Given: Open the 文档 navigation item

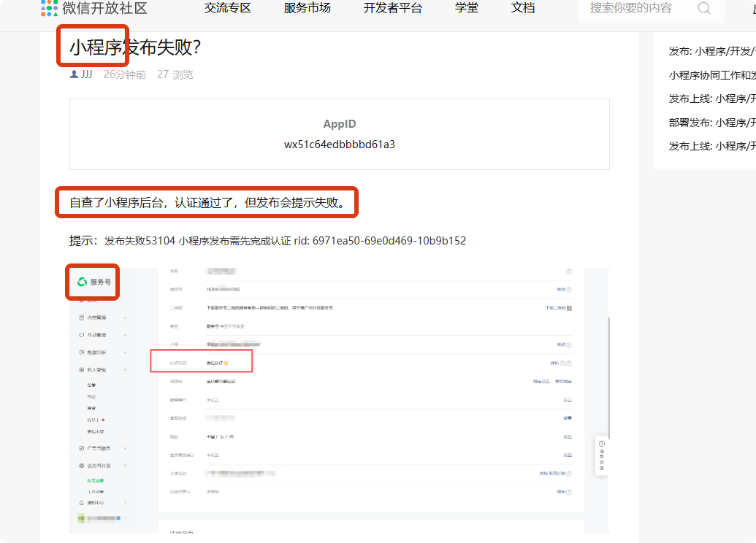Looking at the screenshot, I should (x=523, y=8).
